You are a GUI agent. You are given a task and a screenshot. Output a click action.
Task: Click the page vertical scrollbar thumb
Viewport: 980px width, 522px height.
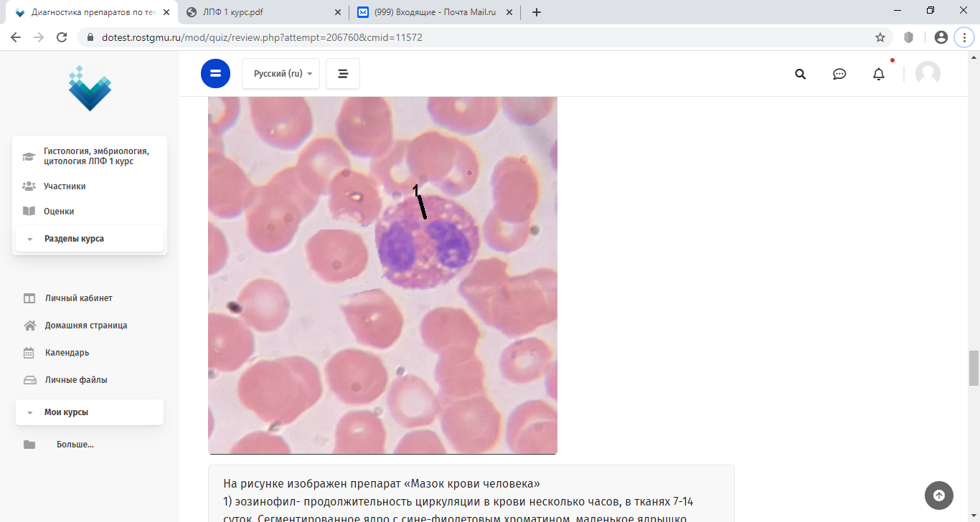pyautogui.click(x=974, y=367)
